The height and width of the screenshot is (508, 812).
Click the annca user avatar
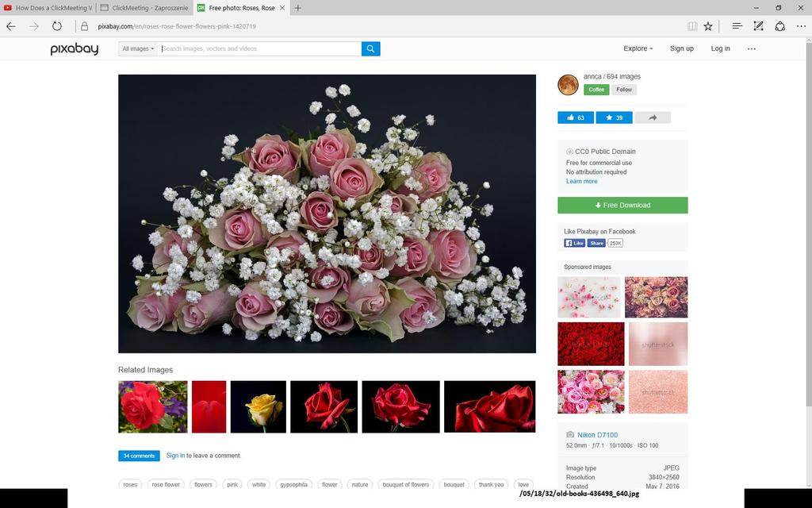pos(568,84)
